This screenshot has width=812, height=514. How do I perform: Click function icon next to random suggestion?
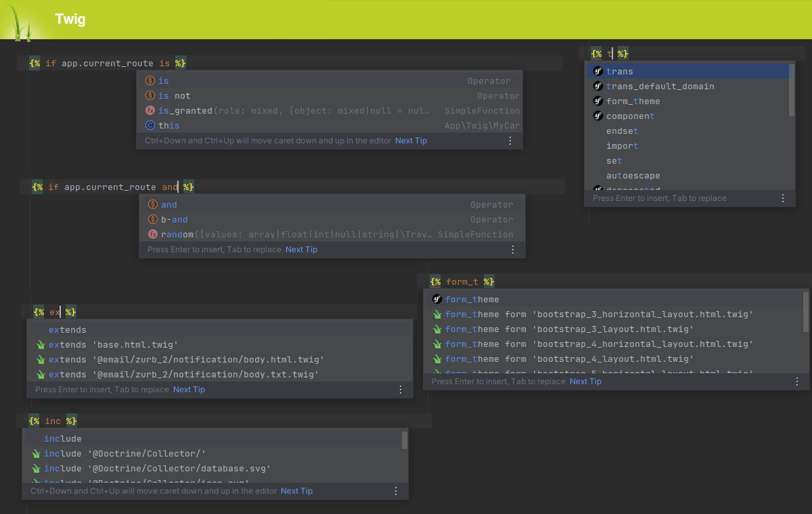coord(154,235)
